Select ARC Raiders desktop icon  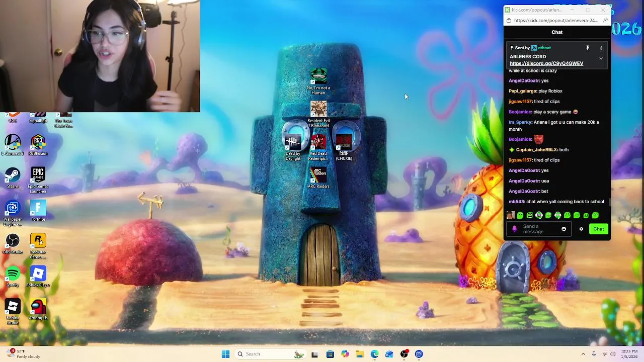click(318, 178)
